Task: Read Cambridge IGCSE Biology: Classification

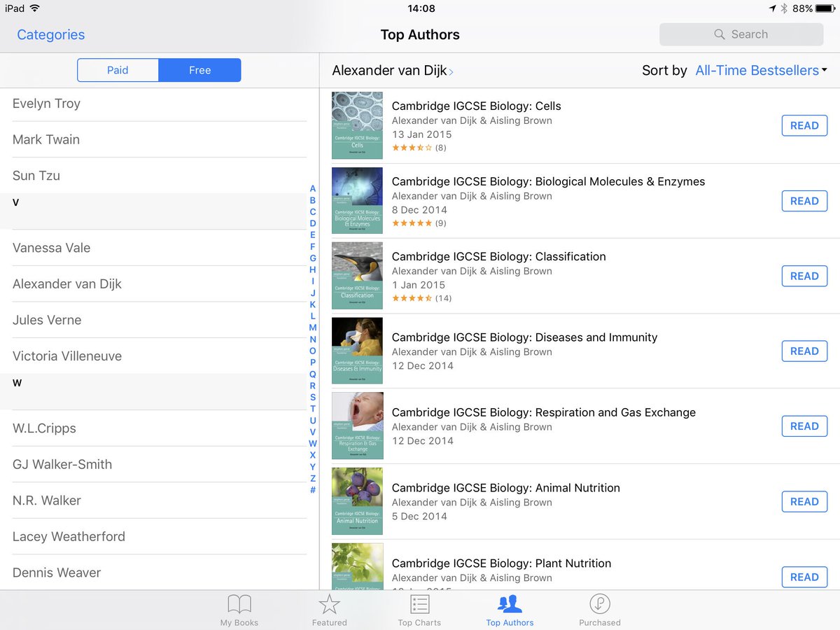Action: coord(804,276)
